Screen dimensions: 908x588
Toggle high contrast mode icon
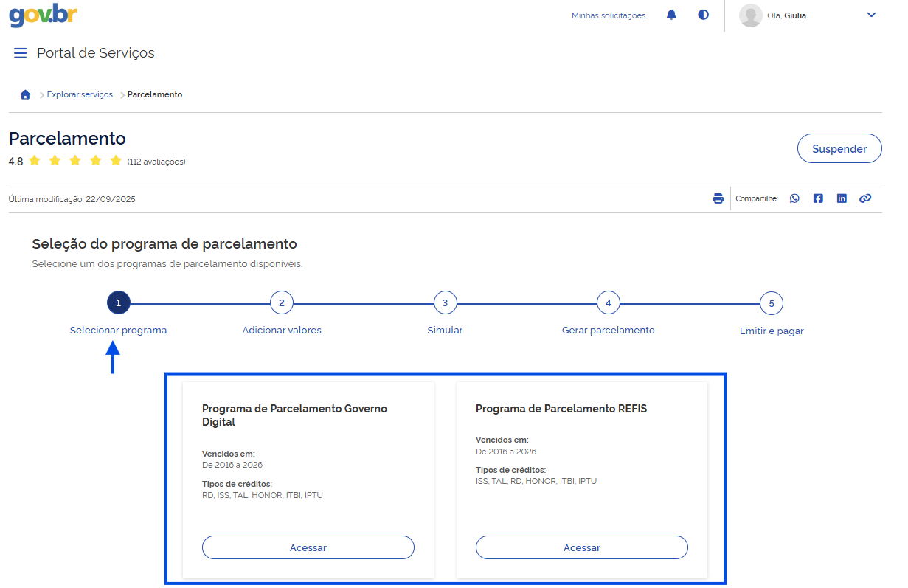[x=704, y=15]
